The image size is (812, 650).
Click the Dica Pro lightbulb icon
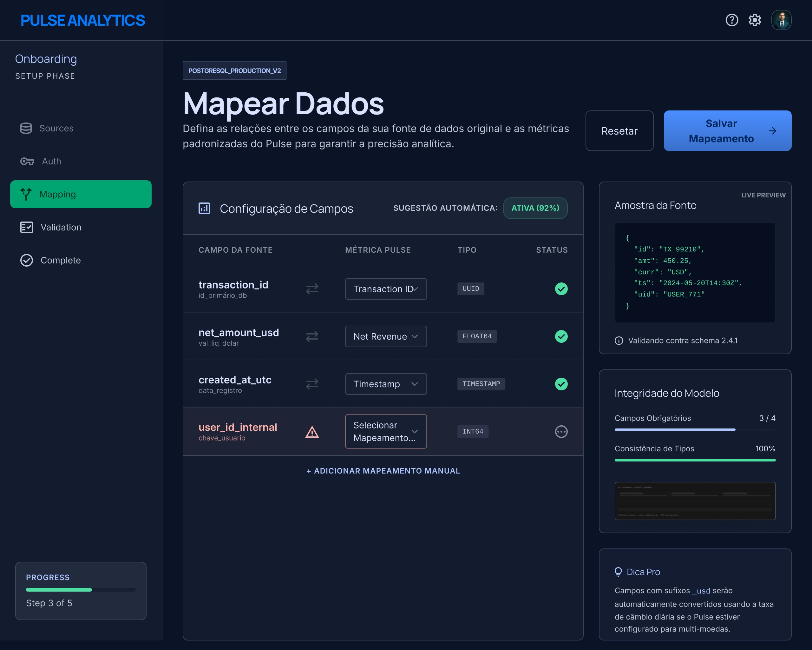(618, 572)
